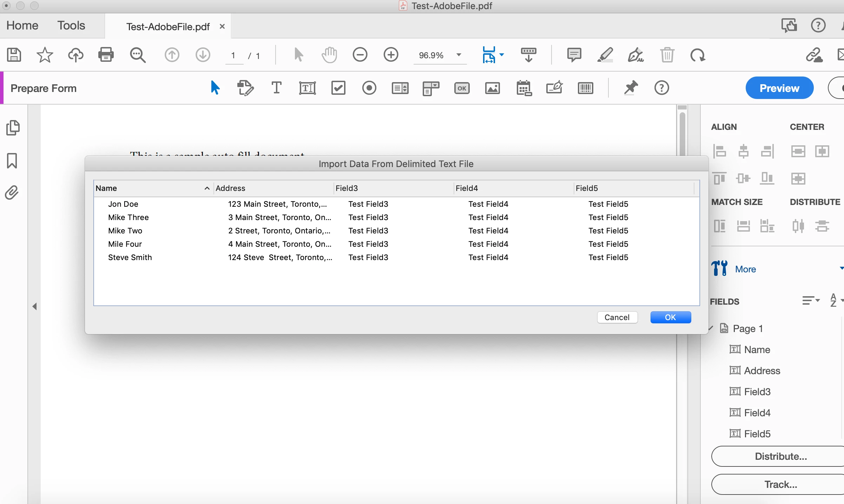Viewport: 844px width, 504px height.
Task: Select the Add Barcode tool
Action: click(x=585, y=88)
